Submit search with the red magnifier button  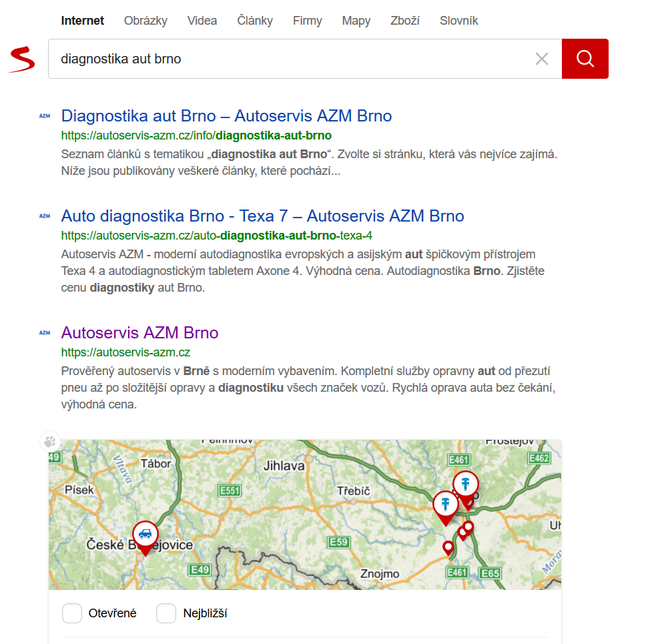[585, 59]
